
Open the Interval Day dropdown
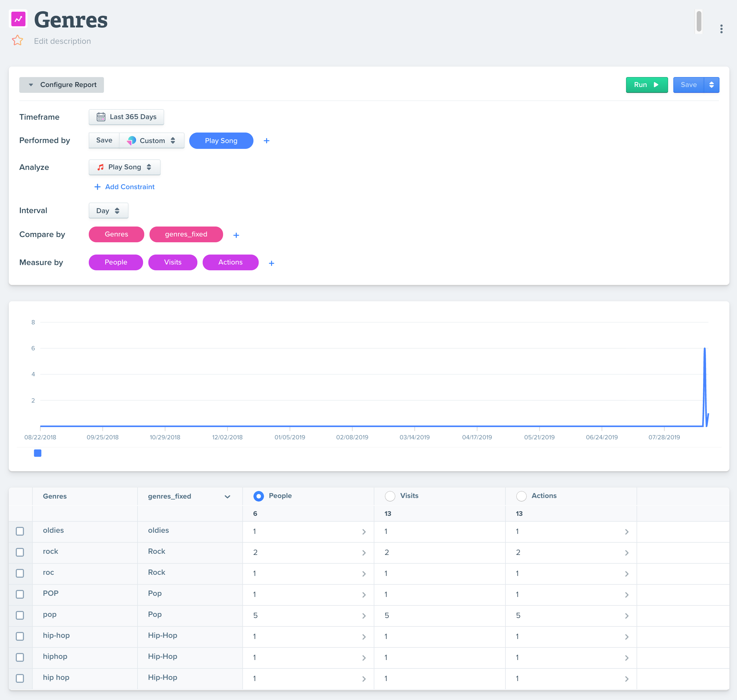point(108,211)
